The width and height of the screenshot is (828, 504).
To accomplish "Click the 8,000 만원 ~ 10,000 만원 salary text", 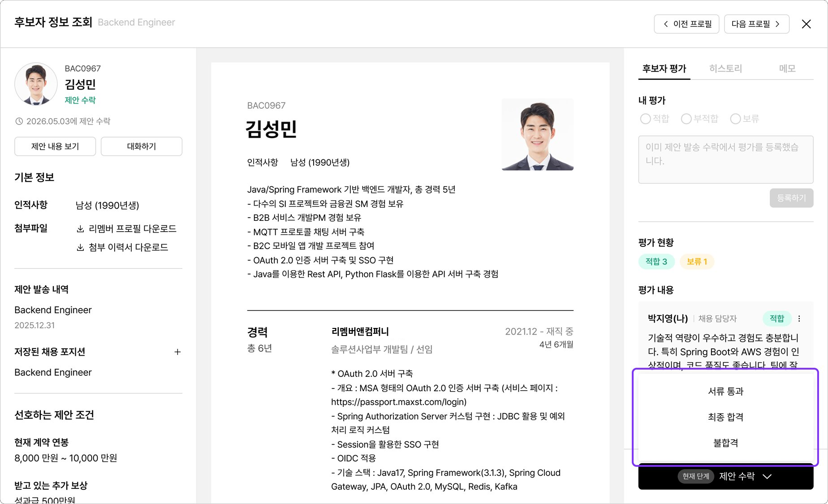I will coord(66,458).
